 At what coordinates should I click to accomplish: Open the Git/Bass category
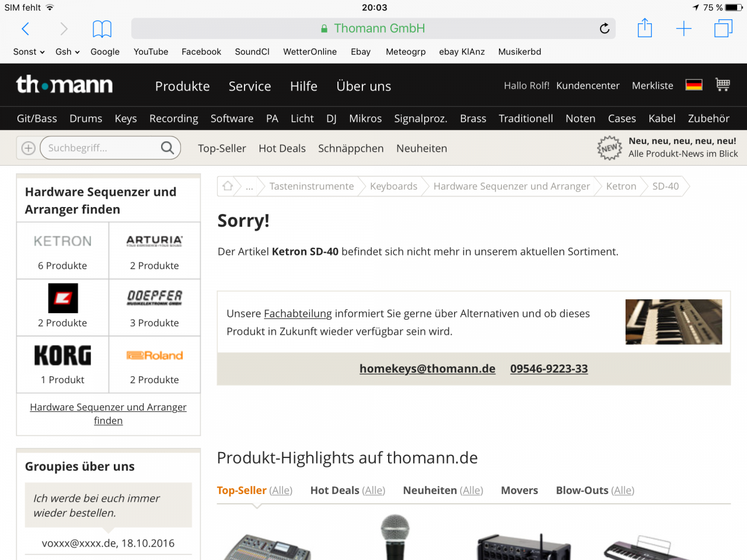click(x=37, y=118)
